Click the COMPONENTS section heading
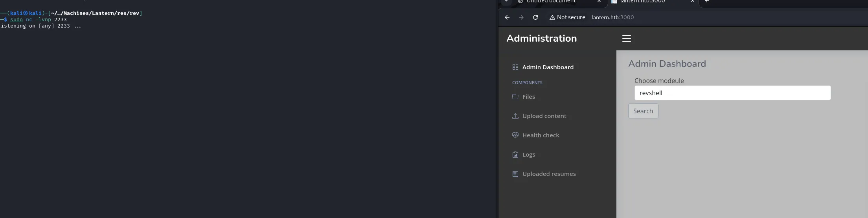 tap(527, 83)
